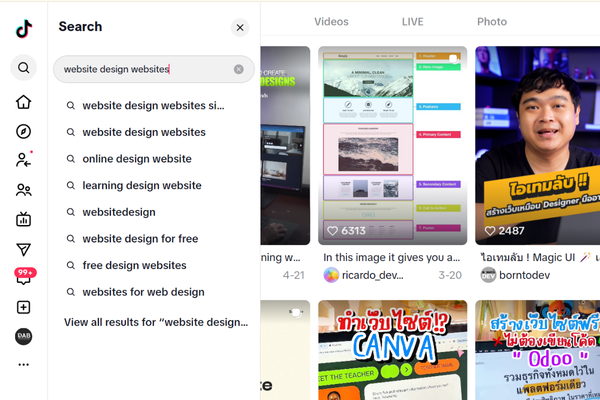
Task: Switch to the Photo tab
Action: (491, 21)
